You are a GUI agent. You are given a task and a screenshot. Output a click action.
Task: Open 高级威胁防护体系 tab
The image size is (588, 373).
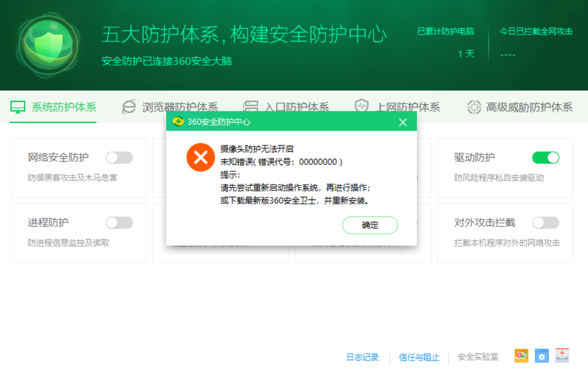[x=520, y=107]
